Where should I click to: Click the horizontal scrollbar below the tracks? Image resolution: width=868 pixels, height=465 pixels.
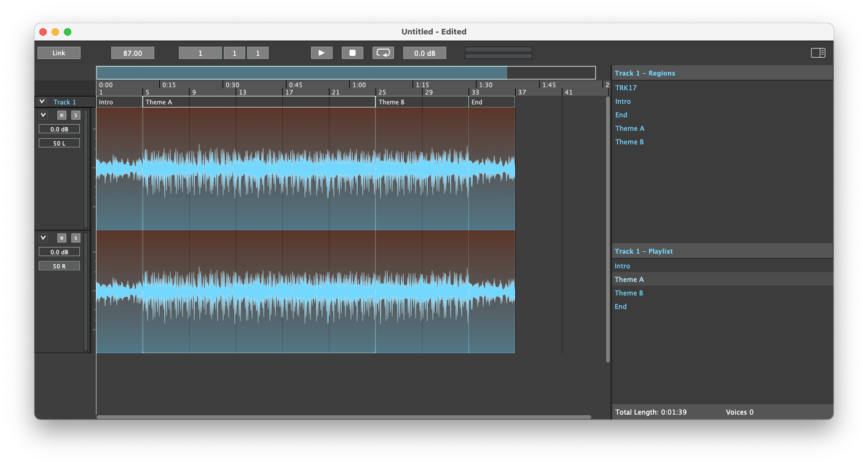[x=344, y=417]
